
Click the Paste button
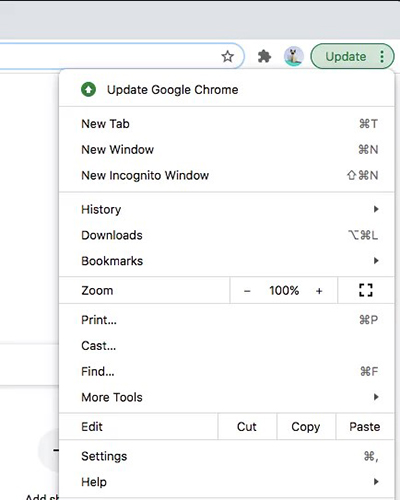tap(365, 427)
